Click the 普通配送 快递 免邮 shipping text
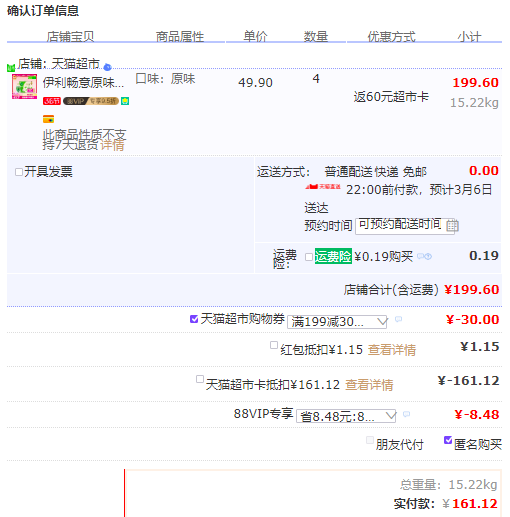Screen dimensions: 510x517 [376, 172]
